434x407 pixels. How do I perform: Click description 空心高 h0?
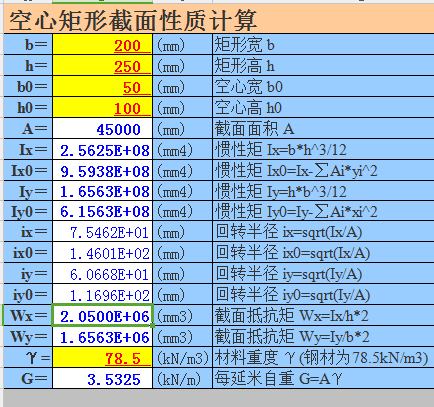[x=248, y=108]
